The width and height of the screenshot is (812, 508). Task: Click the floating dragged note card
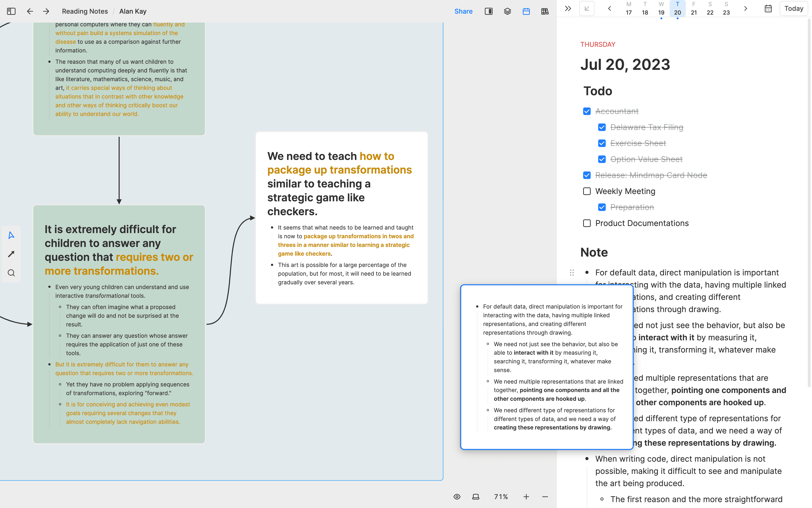point(547,367)
